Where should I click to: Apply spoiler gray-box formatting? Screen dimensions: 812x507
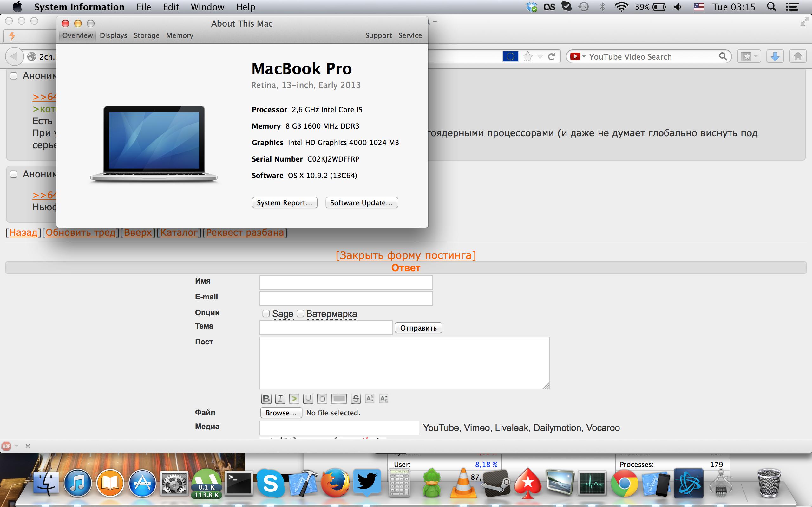[338, 398]
